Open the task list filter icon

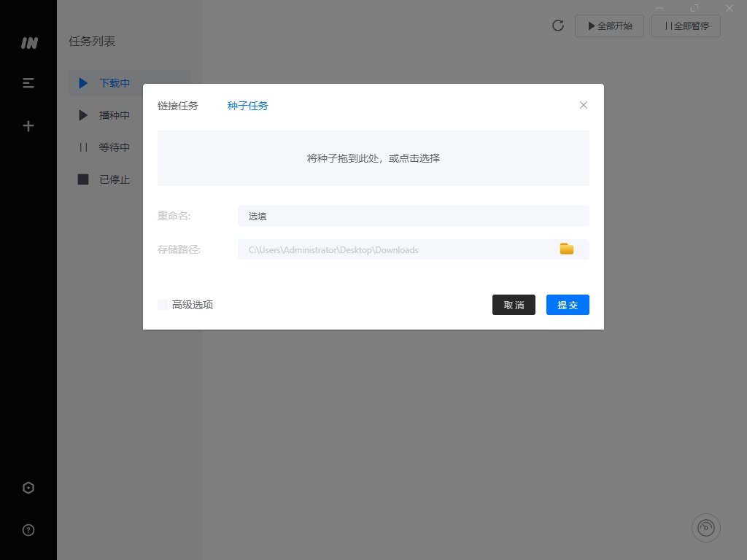coord(28,82)
